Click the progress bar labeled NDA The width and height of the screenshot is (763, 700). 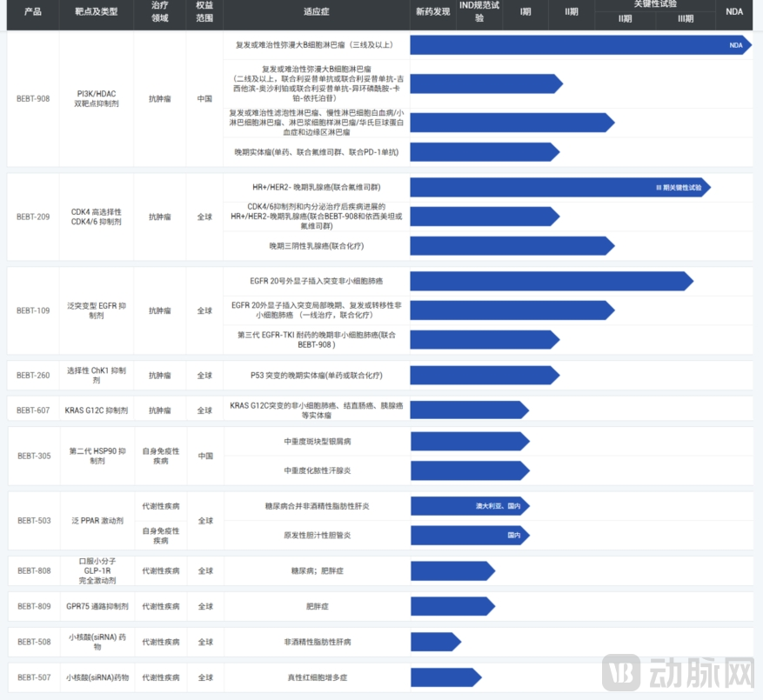(579, 45)
